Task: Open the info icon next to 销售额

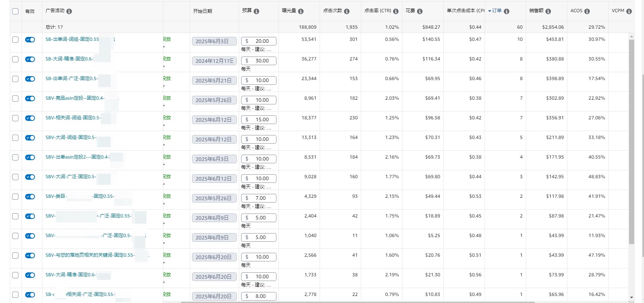Action: tap(548, 11)
